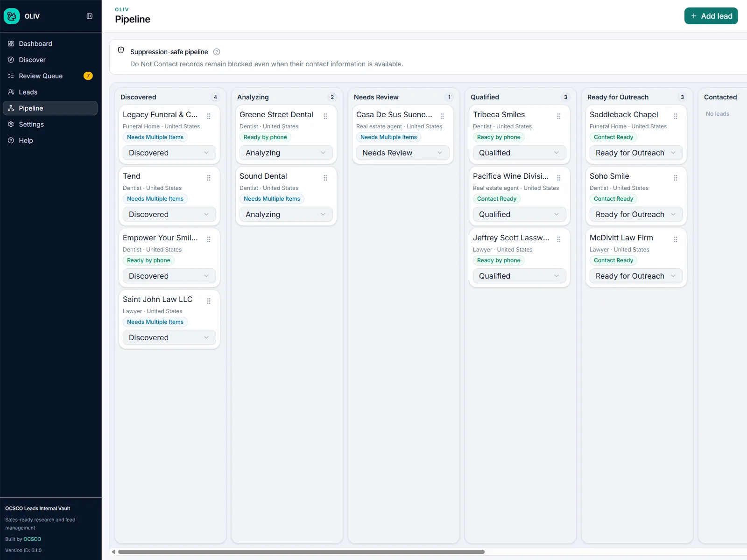This screenshot has height=560, width=747.
Task: Click the scrollbar left arrow
Action: point(113,552)
